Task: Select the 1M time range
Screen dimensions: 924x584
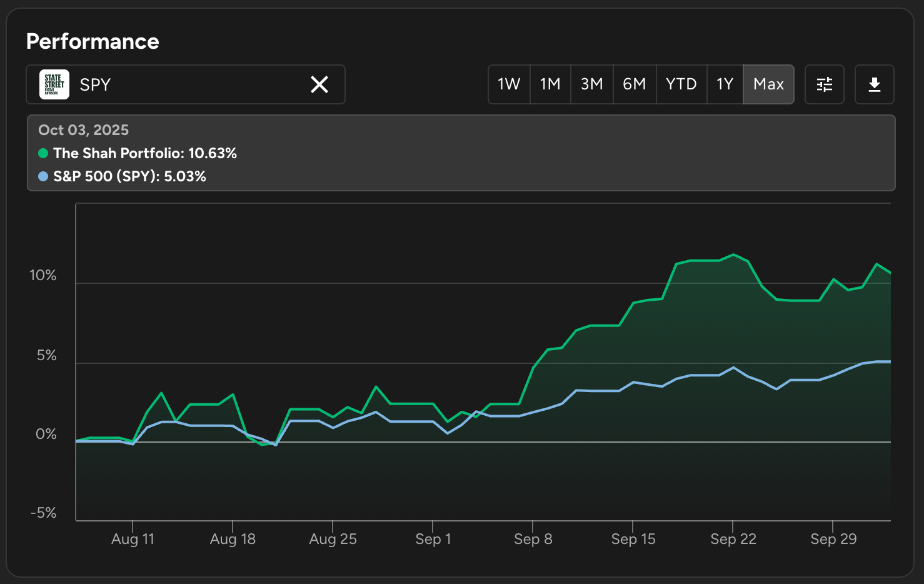Action: pos(550,84)
